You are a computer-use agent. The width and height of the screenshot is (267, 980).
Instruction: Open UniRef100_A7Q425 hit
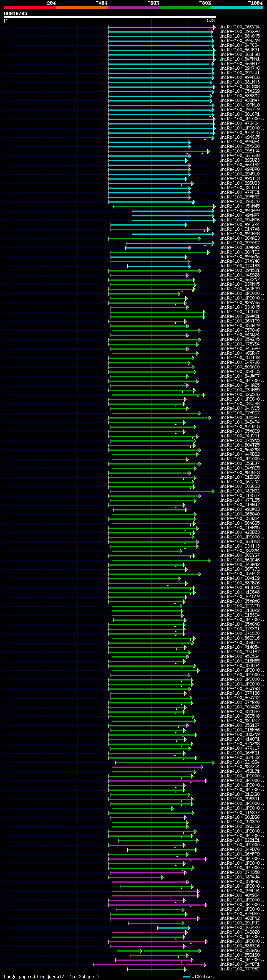pyautogui.click(x=239, y=133)
